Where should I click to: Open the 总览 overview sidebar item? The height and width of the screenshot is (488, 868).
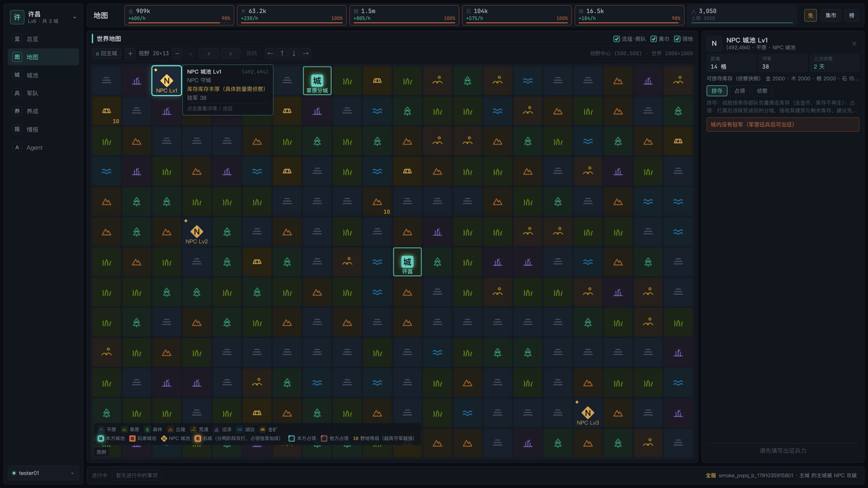pyautogui.click(x=43, y=39)
